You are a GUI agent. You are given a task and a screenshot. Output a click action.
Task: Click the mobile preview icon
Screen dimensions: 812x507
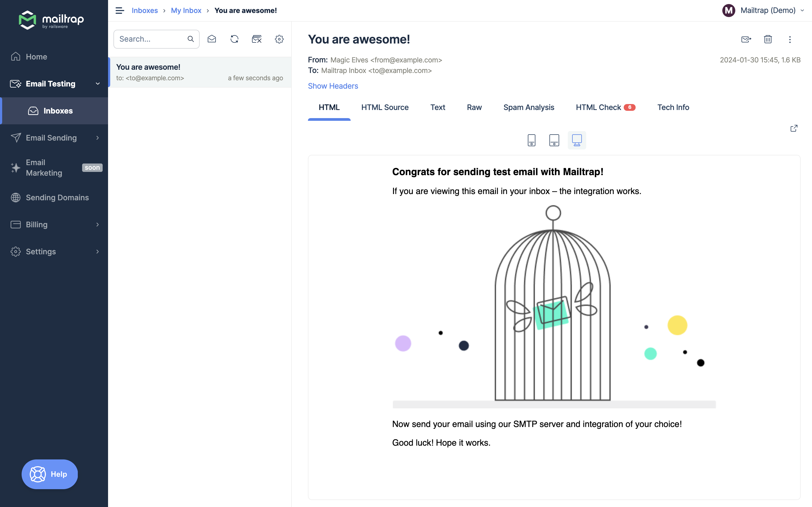(x=531, y=140)
